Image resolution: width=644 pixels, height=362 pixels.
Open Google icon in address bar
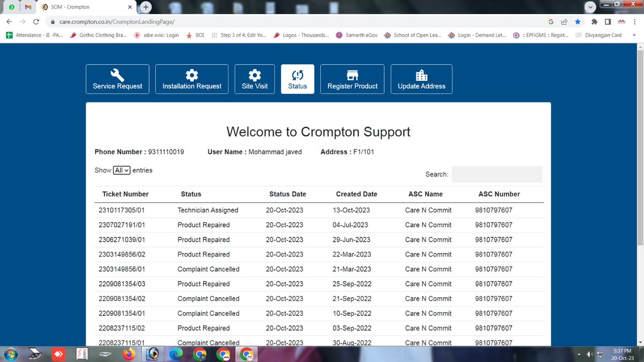pos(551,22)
